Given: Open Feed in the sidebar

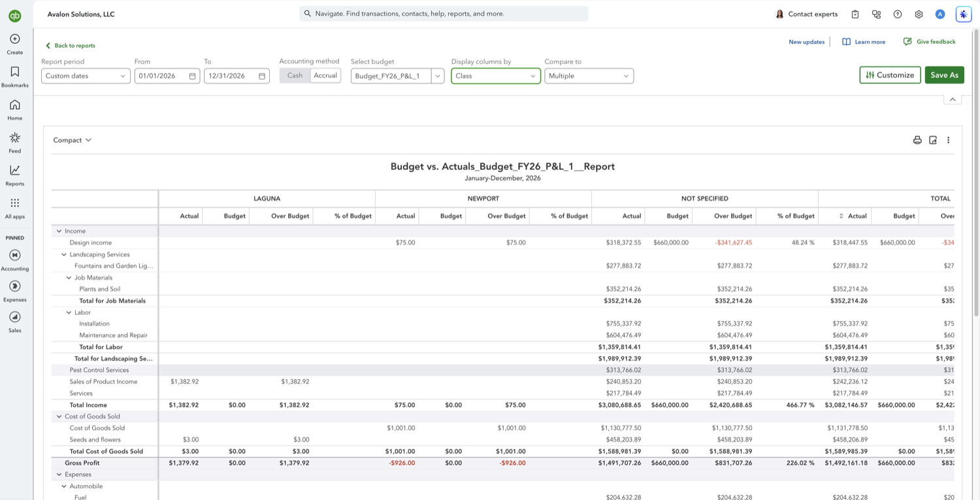Looking at the screenshot, I should pyautogui.click(x=15, y=142).
